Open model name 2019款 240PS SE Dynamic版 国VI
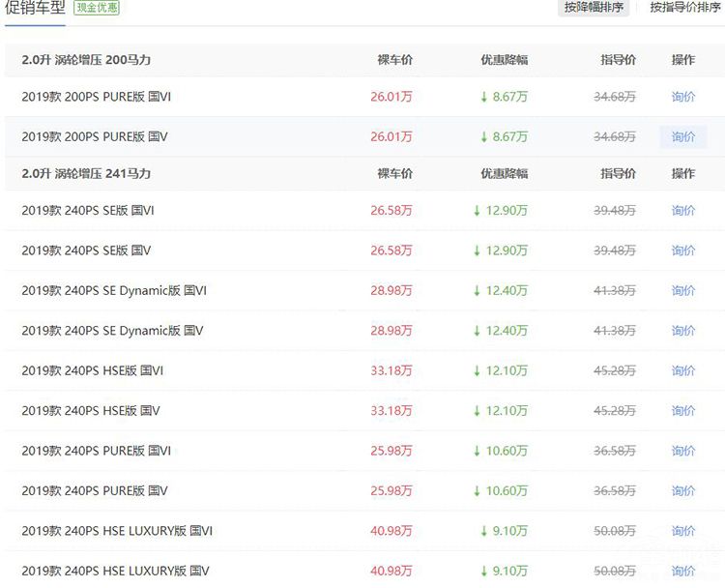725x588 pixels. pyautogui.click(x=114, y=290)
